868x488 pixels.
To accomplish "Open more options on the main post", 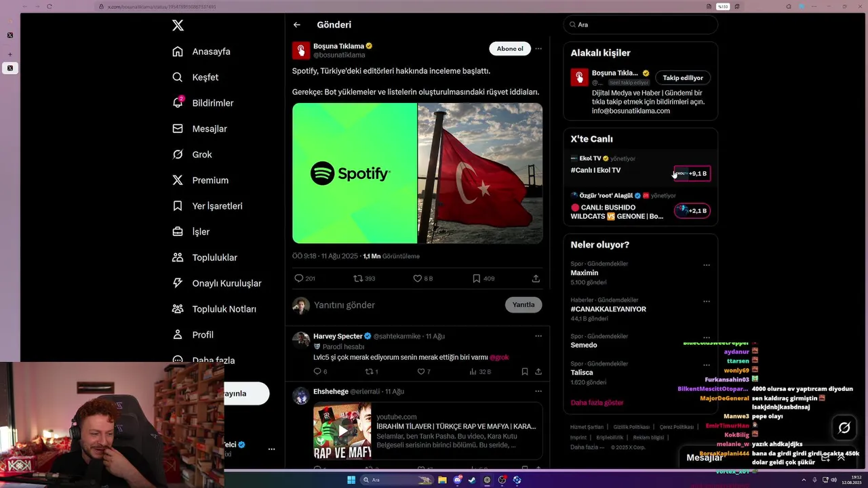I will [538, 49].
